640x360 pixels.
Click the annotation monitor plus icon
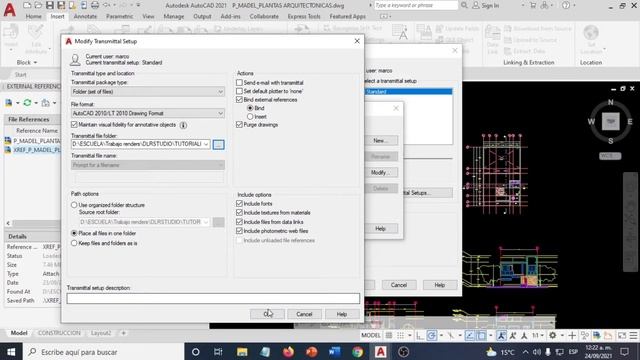(572, 336)
